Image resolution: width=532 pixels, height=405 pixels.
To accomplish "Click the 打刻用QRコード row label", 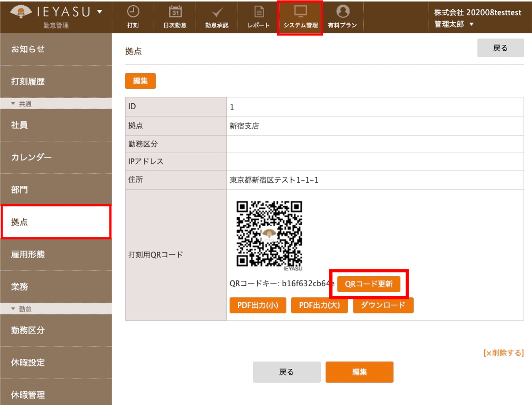I will [x=156, y=255].
